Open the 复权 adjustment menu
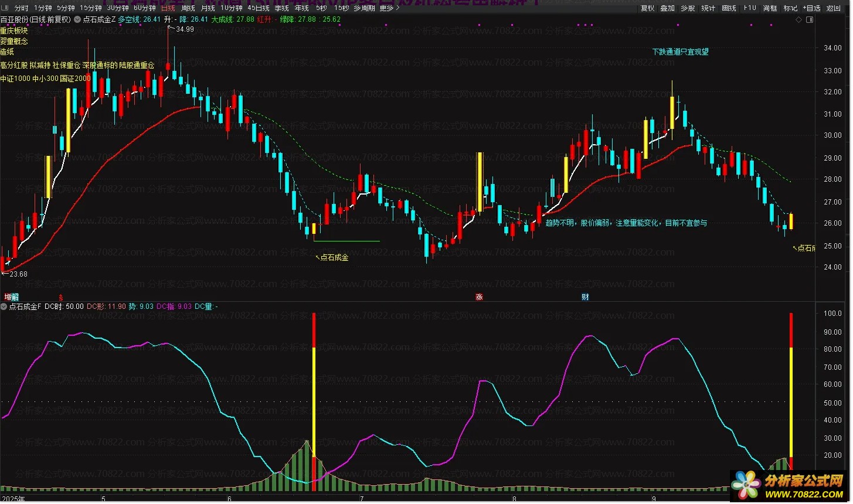Screen dimensions: 853x504 pos(647,8)
